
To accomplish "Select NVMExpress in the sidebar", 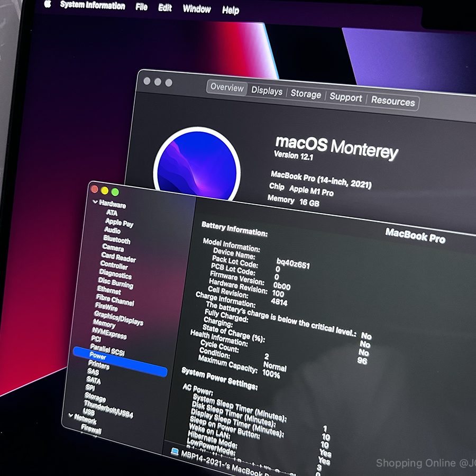I will (109, 333).
